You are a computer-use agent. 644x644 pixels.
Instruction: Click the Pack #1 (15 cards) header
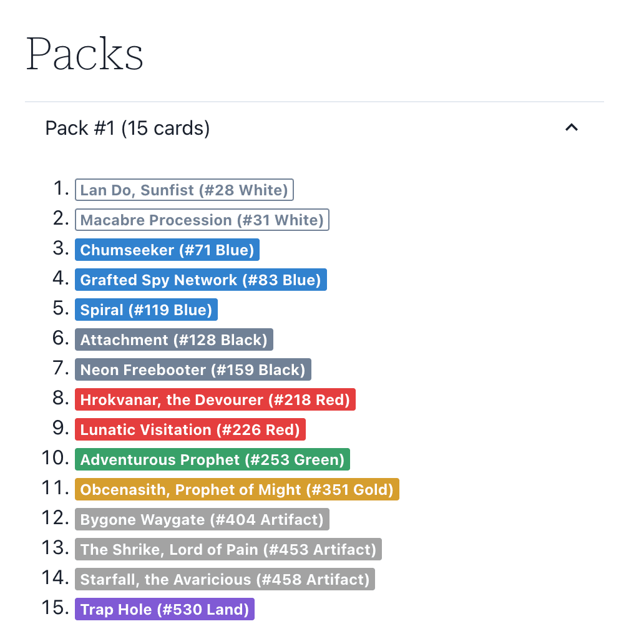click(128, 128)
